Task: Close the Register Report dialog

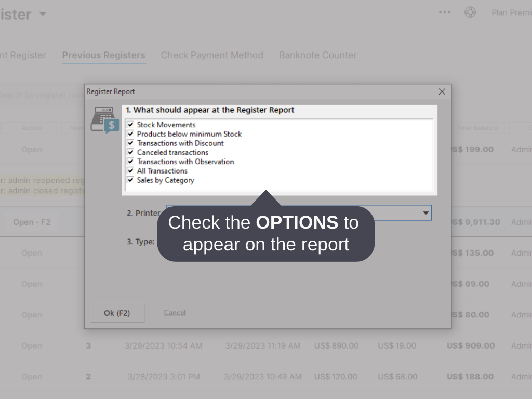Action: click(x=442, y=91)
